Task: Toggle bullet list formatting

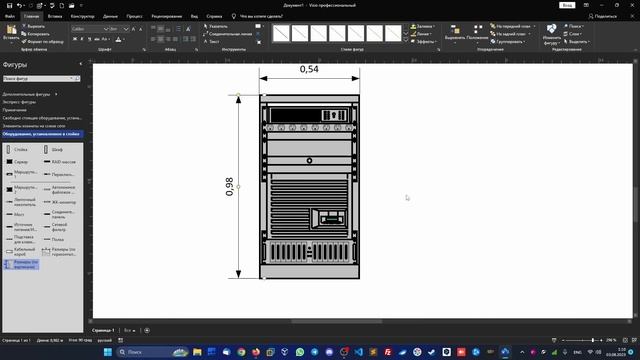Action: [178, 29]
